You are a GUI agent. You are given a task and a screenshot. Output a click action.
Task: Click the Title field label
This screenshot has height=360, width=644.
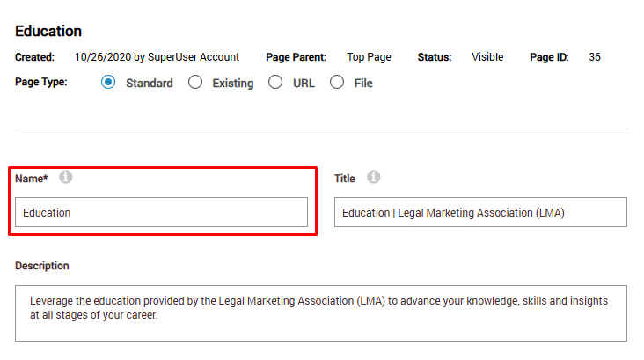point(345,179)
